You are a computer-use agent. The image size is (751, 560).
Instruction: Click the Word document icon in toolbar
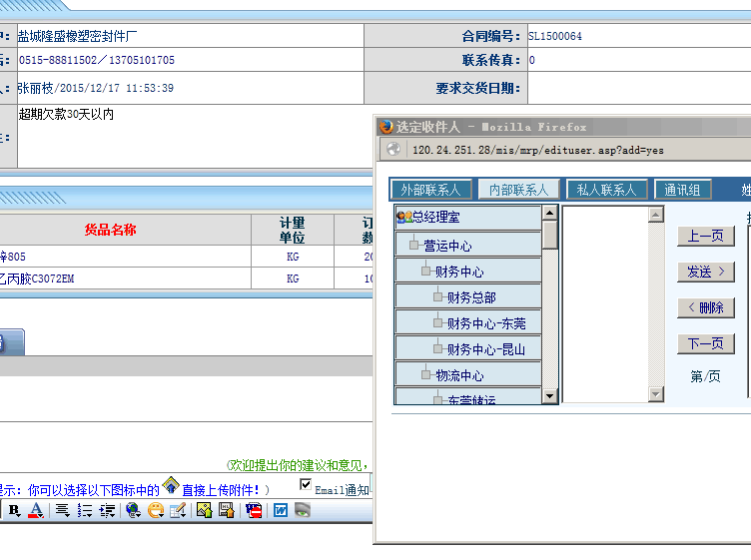pyautogui.click(x=281, y=510)
